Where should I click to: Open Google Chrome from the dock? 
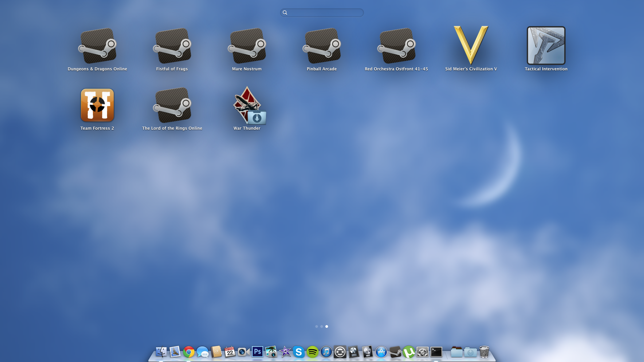coord(189,352)
